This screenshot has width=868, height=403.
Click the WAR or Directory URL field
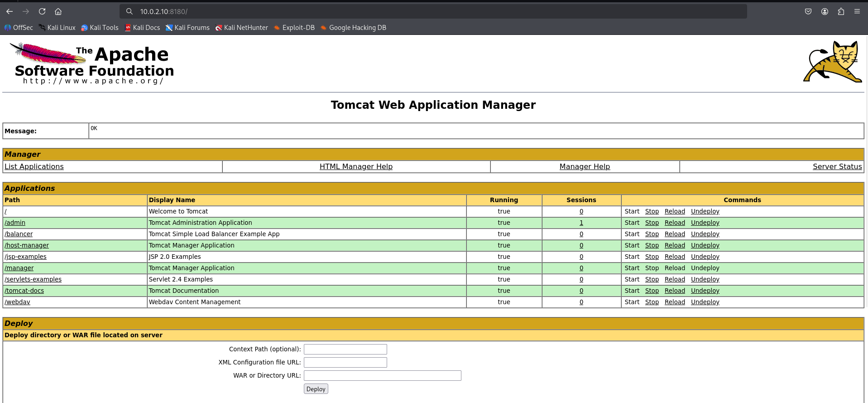(x=383, y=375)
